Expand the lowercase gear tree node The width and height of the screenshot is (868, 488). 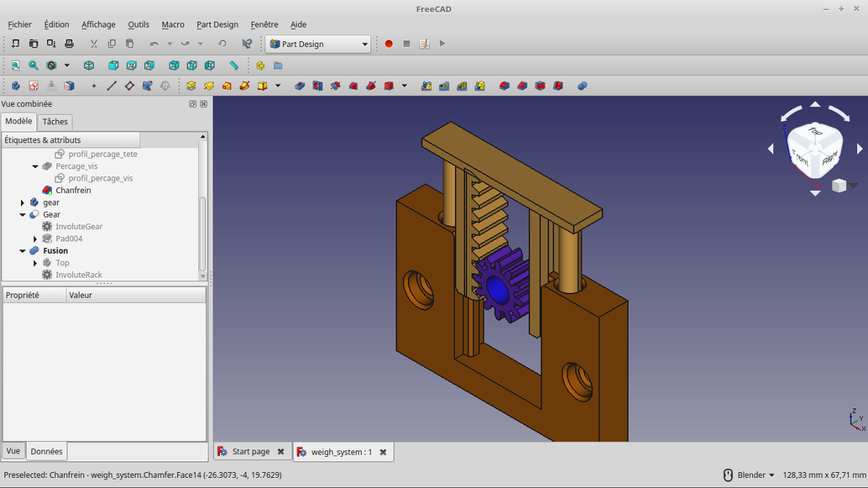tap(22, 202)
